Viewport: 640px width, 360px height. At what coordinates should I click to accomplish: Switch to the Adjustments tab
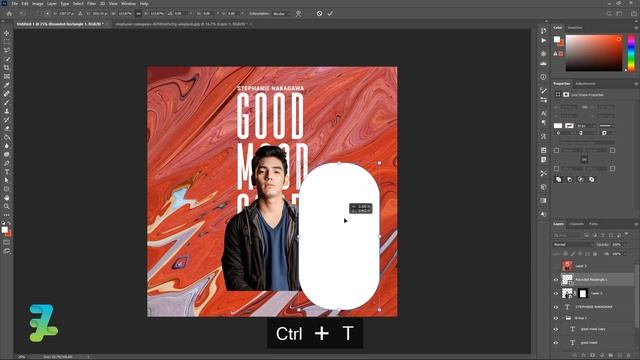tap(585, 84)
